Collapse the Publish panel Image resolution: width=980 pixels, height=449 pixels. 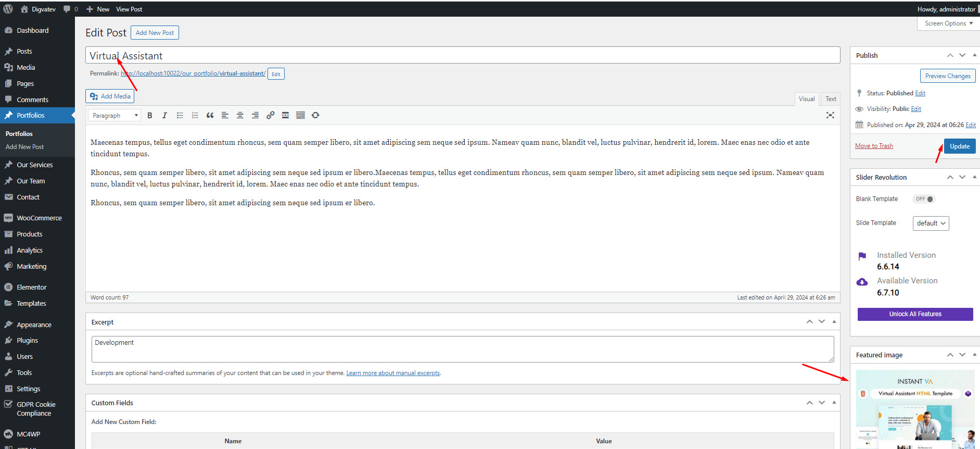tap(974, 55)
